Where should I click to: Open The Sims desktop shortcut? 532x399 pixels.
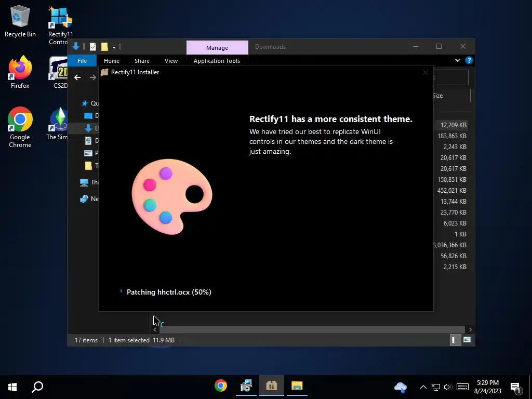tap(58, 124)
